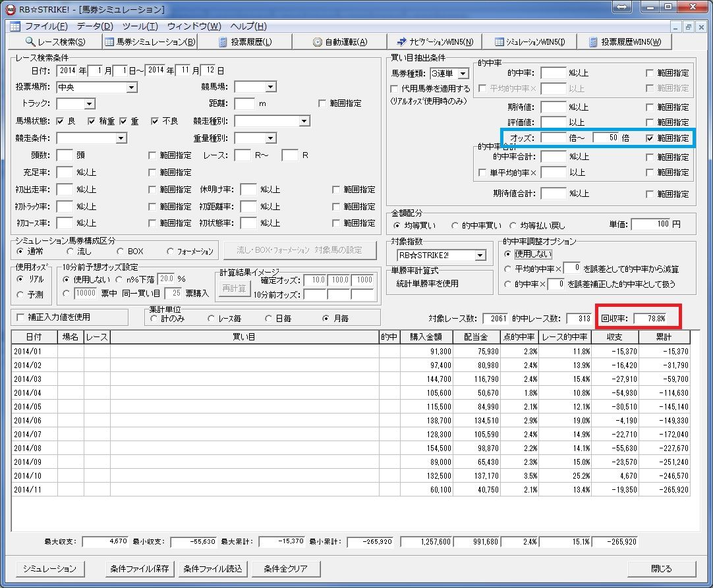Select 平均的中率× error adjustment radio
713x588 pixels.
[x=507, y=269]
